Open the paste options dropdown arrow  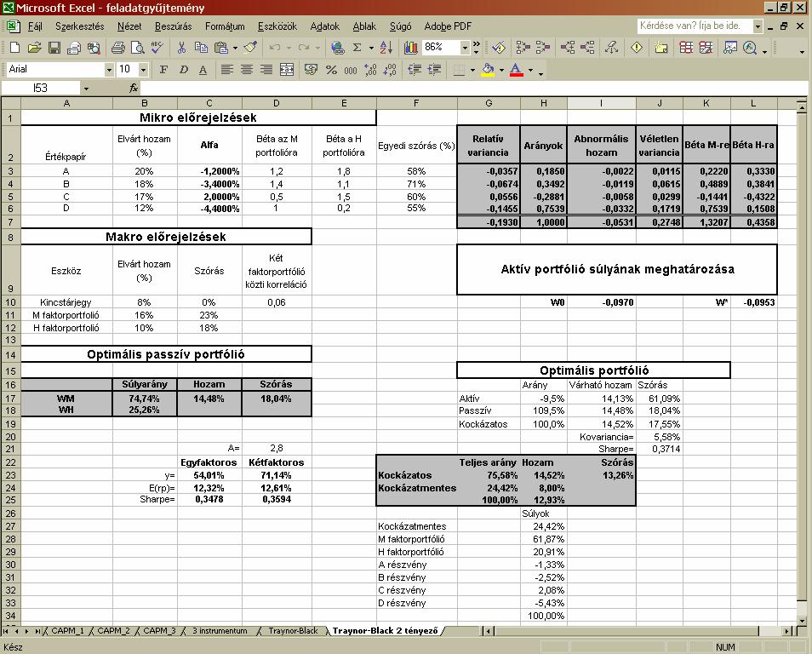pyautogui.click(x=235, y=49)
